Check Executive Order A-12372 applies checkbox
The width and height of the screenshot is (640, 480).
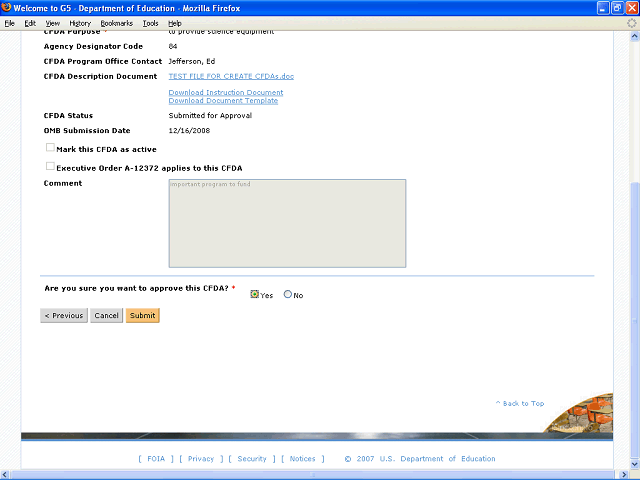coord(50,166)
